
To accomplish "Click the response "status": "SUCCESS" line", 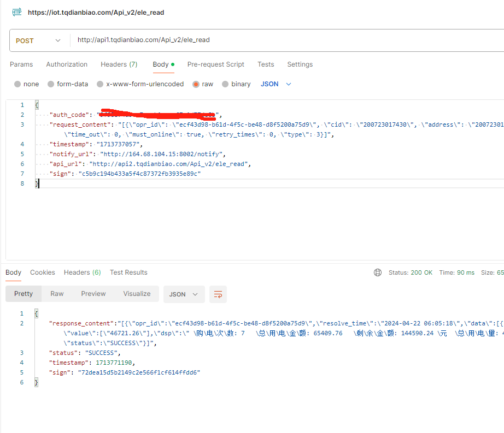I will [x=85, y=353].
